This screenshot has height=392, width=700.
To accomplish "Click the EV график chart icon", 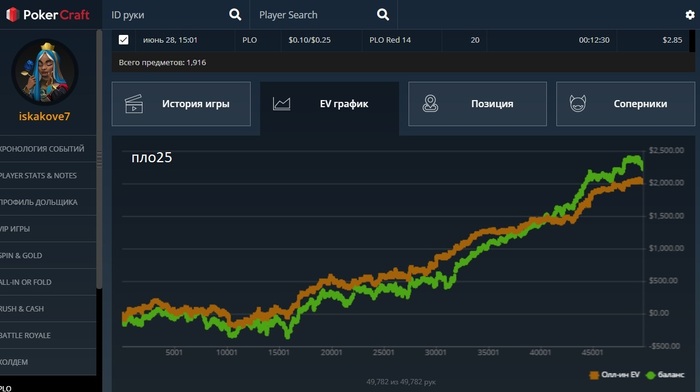I will (x=281, y=104).
